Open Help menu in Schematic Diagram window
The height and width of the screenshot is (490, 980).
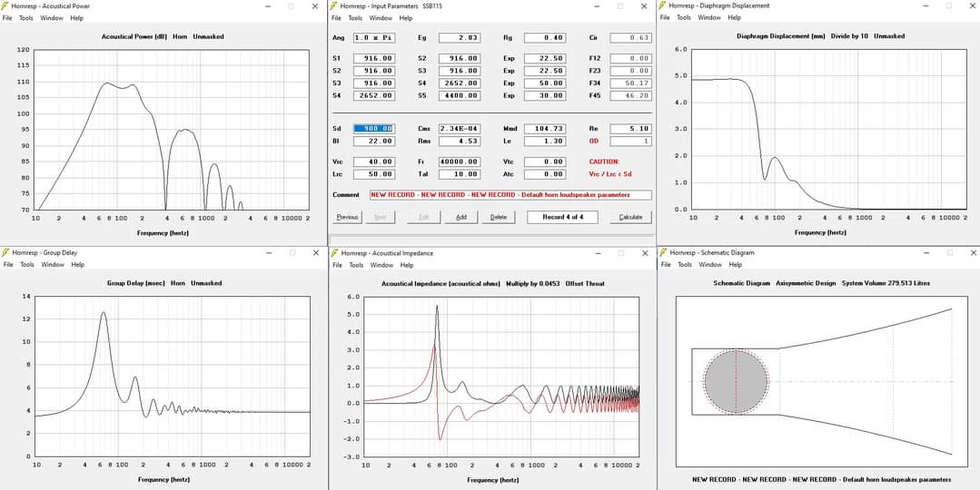[735, 265]
